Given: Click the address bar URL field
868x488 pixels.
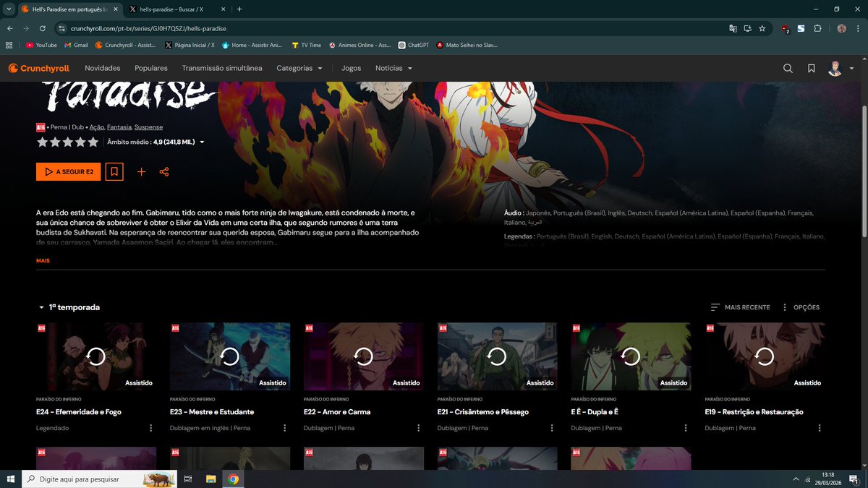Looking at the screenshot, I should (391, 28).
